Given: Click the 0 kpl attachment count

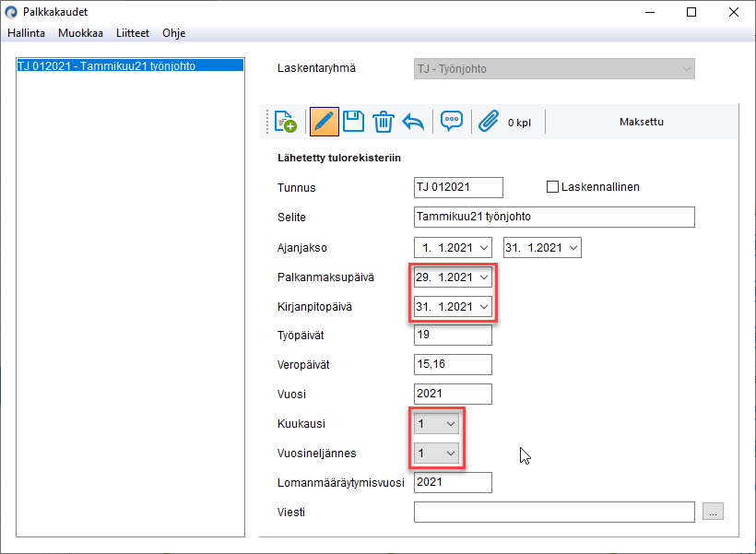Looking at the screenshot, I should [x=519, y=123].
